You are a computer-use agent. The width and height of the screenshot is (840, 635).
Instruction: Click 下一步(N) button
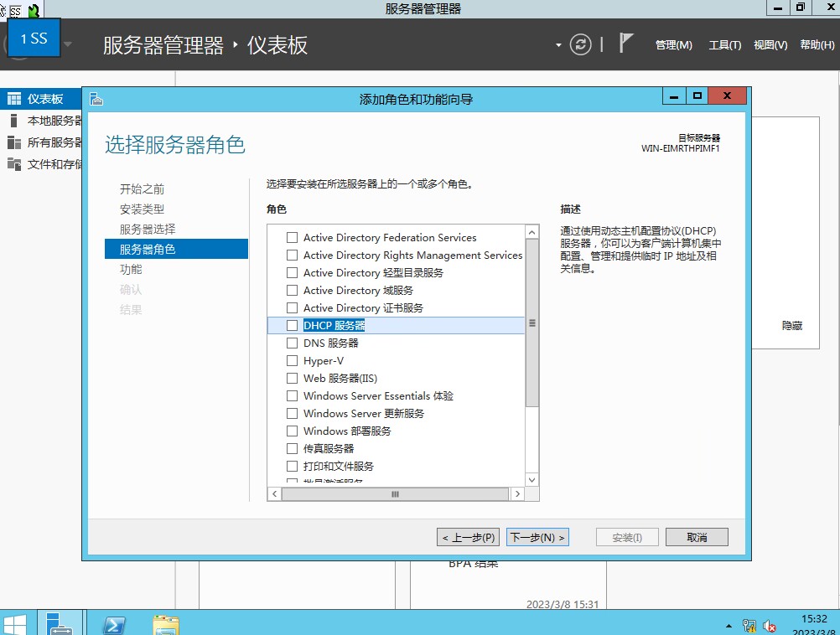point(537,537)
